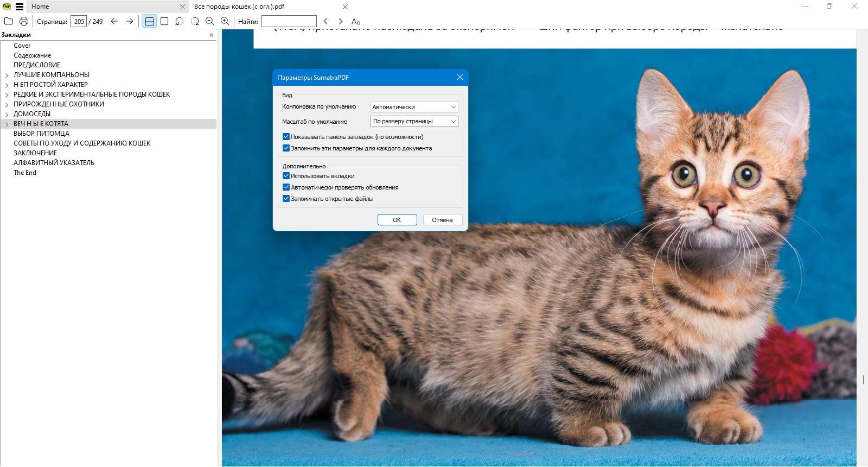This screenshot has width=868, height=467.
Task: Expand ВЕЧНЫЕ КОТЯТА bookmark
Action: [7, 124]
